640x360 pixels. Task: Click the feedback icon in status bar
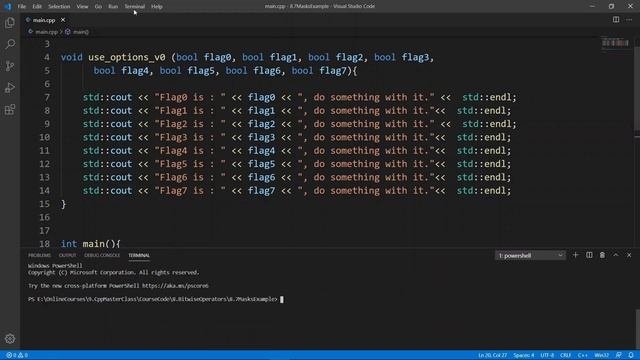(618, 355)
